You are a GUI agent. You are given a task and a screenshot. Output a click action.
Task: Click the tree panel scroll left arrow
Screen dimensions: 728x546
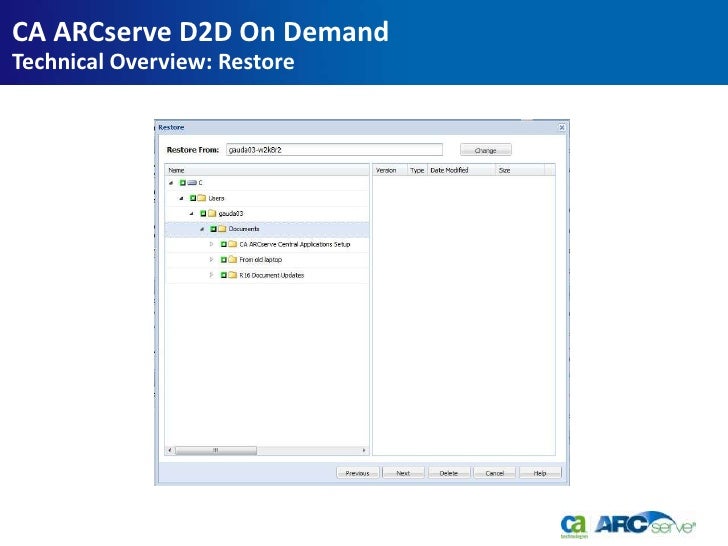(170, 450)
